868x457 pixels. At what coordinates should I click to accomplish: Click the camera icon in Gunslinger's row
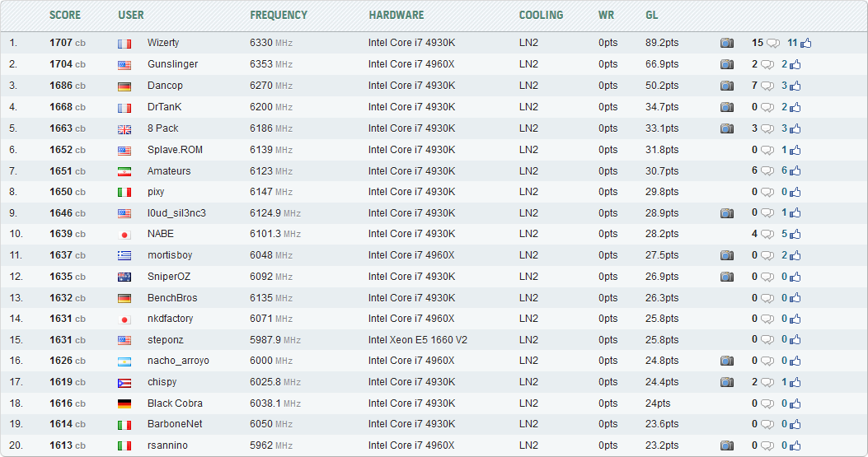click(x=726, y=64)
